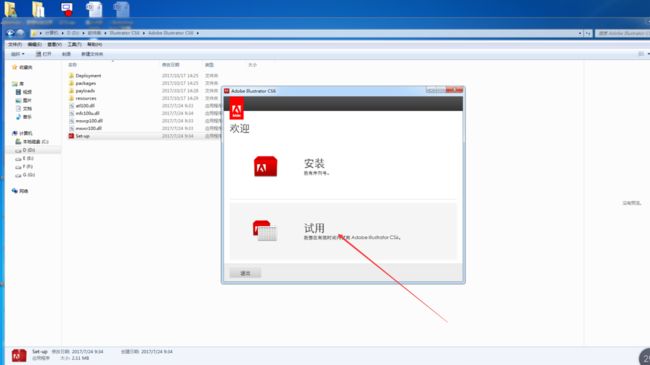Click the Adobe Illustrator CS6 breadcrumb segment
The width and height of the screenshot is (650, 365).
click(170, 33)
